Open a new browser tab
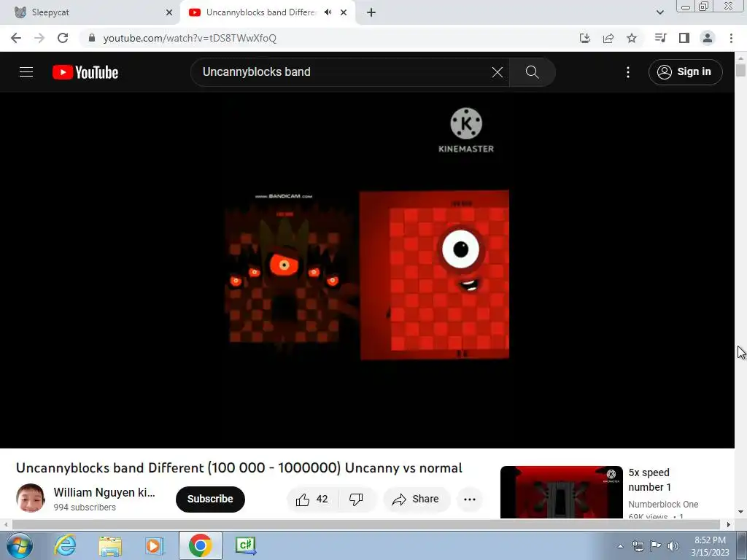Viewport: 747px width, 560px height. point(371,12)
